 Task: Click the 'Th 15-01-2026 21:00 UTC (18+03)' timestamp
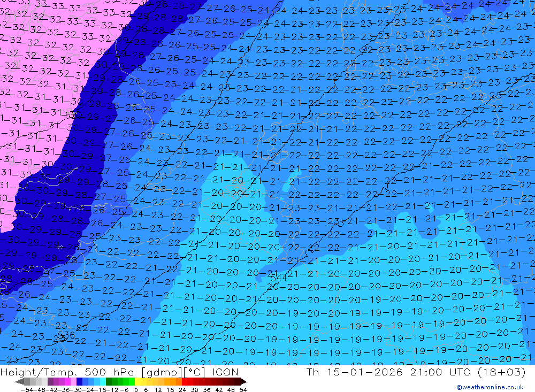416,372
